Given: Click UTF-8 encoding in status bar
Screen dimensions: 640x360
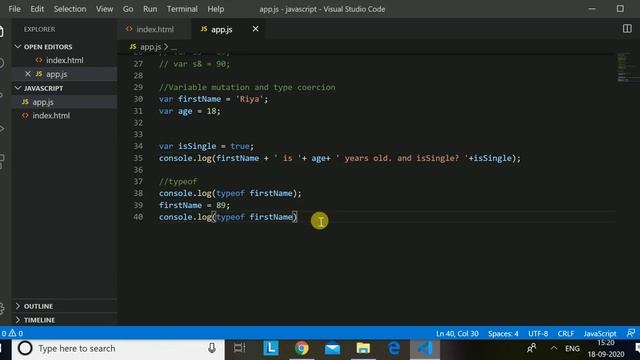Looking at the screenshot, I should tap(538, 333).
